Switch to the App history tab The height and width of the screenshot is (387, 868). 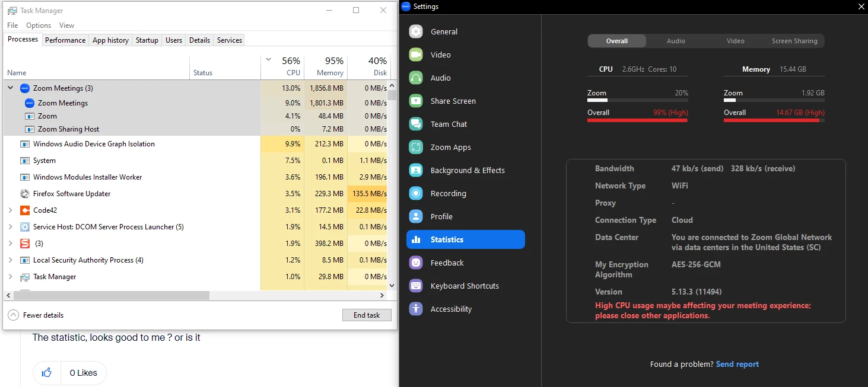click(110, 40)
